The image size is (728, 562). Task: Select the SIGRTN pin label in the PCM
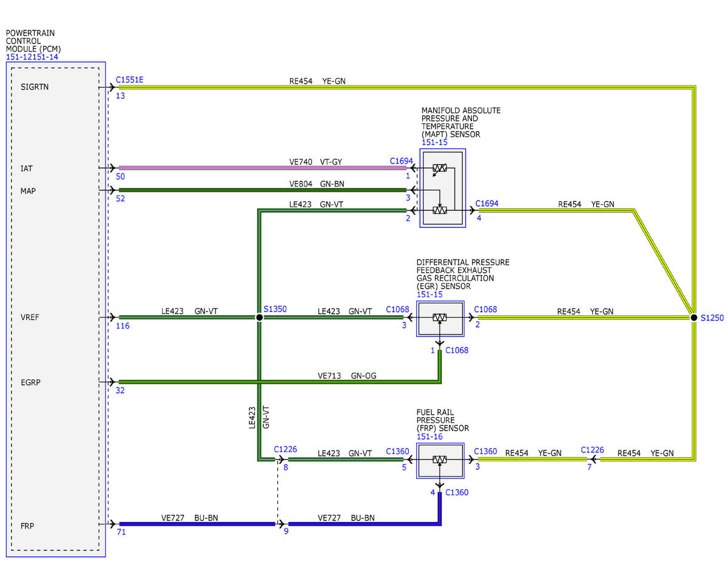[35, 87]
